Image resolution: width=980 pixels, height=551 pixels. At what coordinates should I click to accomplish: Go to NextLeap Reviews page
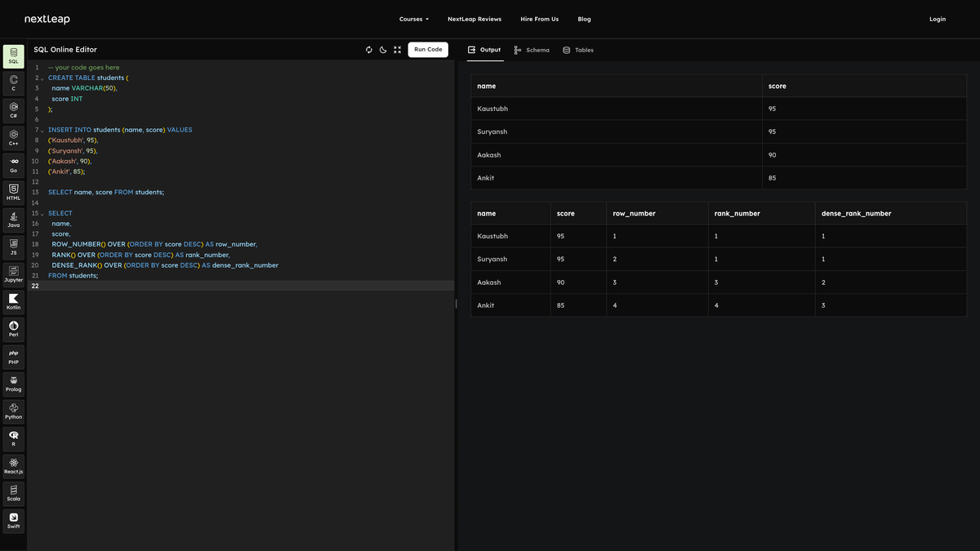click(x=474, y=19)
